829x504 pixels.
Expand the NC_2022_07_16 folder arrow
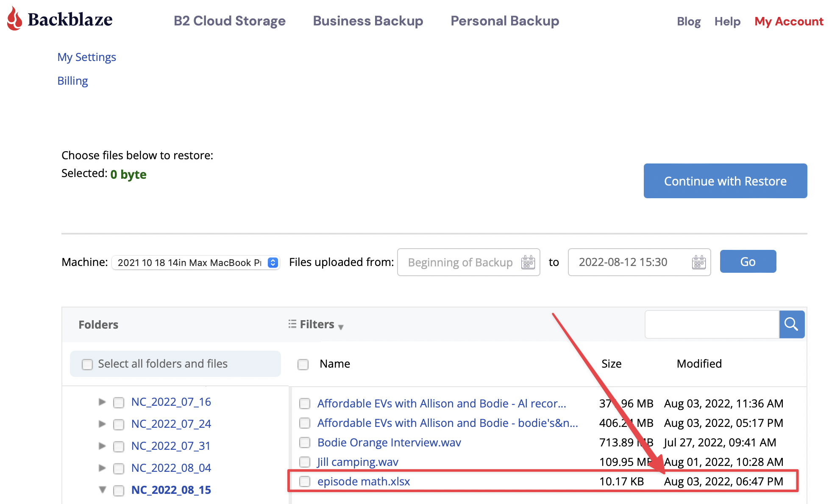point(102,402)
